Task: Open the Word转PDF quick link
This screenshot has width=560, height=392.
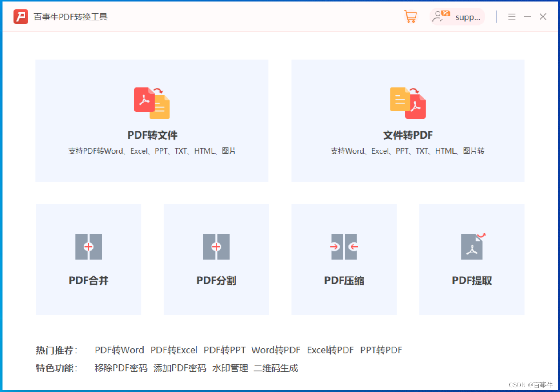Action: [276, 350]
